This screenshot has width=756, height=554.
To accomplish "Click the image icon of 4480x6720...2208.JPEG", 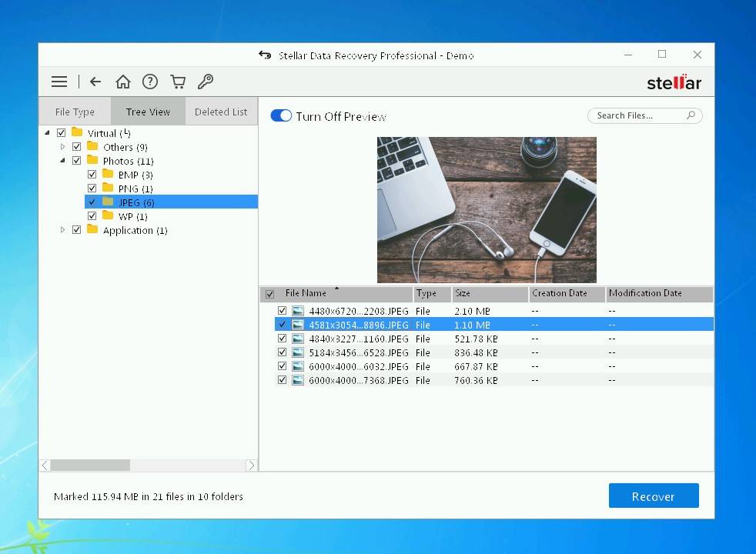I will point(298,311).
